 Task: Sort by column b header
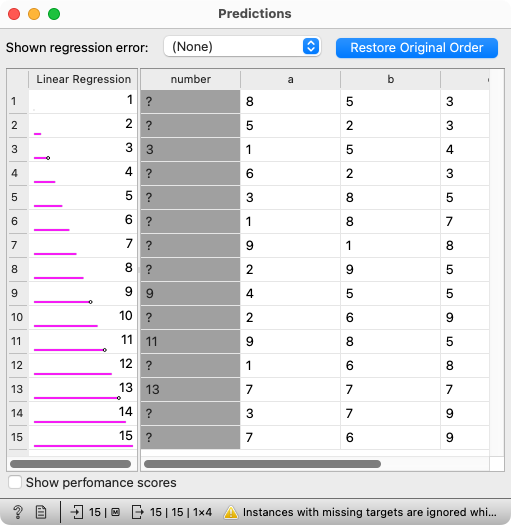point(390,79)
